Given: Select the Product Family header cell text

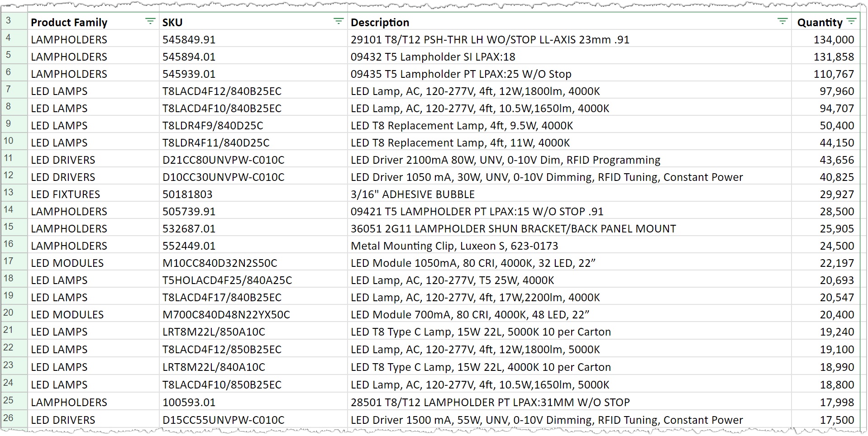Looking at the screenshot, I should click(69, 23).
